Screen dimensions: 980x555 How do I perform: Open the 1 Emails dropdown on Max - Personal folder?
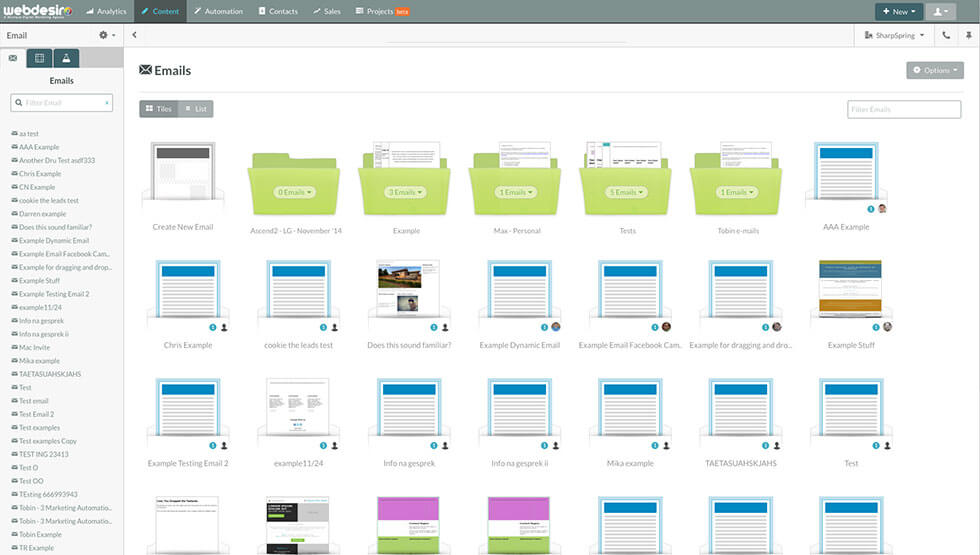[x=516, y=192]
